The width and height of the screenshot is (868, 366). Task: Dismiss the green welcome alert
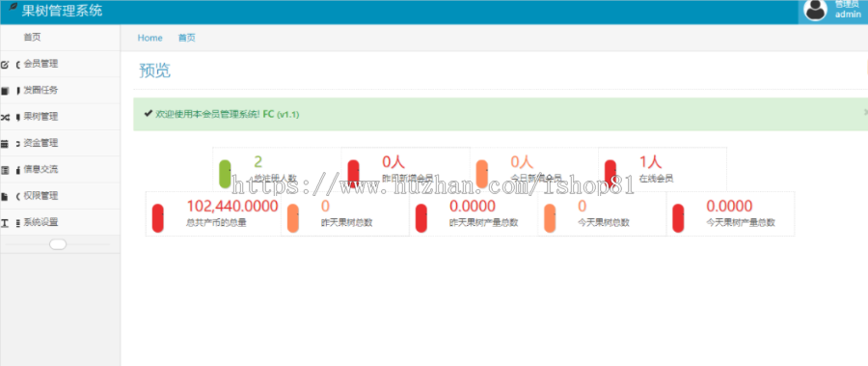coord(865,113)
